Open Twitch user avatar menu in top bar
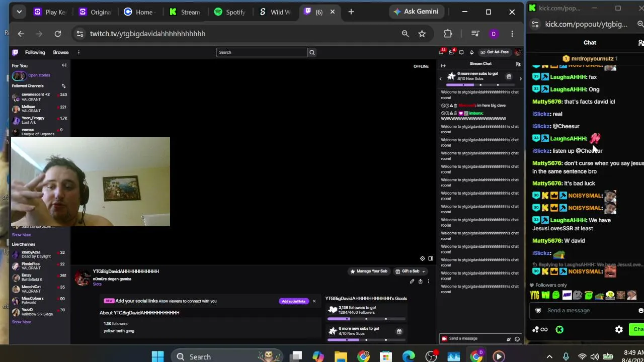Image resolution: width=644 pixels, height=362 pixels. pyautogui.click(x=517, y=52)
